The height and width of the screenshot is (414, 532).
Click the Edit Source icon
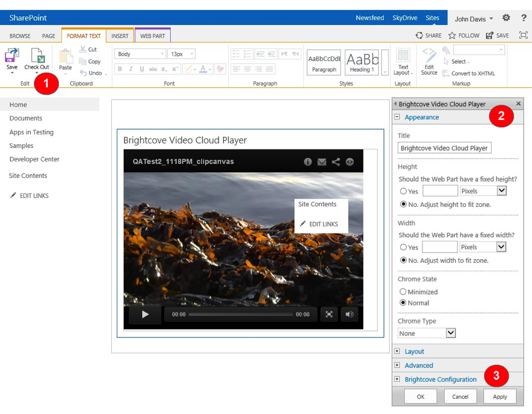[429, 56]
